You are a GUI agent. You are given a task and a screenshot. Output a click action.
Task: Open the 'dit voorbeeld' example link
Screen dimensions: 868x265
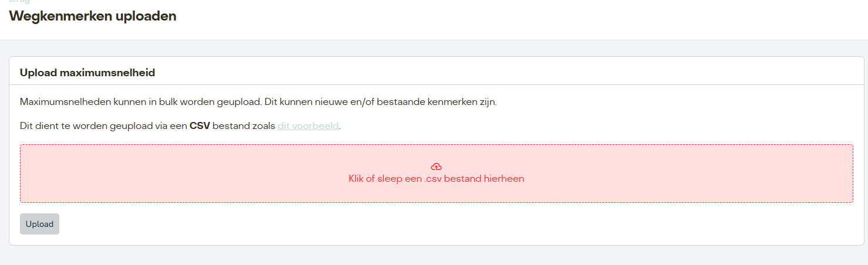308,126
